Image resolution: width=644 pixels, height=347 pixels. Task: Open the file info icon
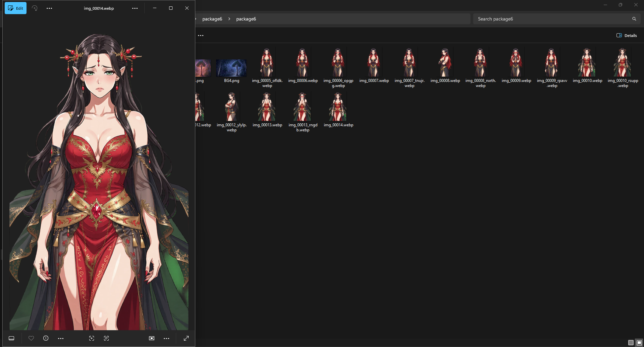(46, 338)
